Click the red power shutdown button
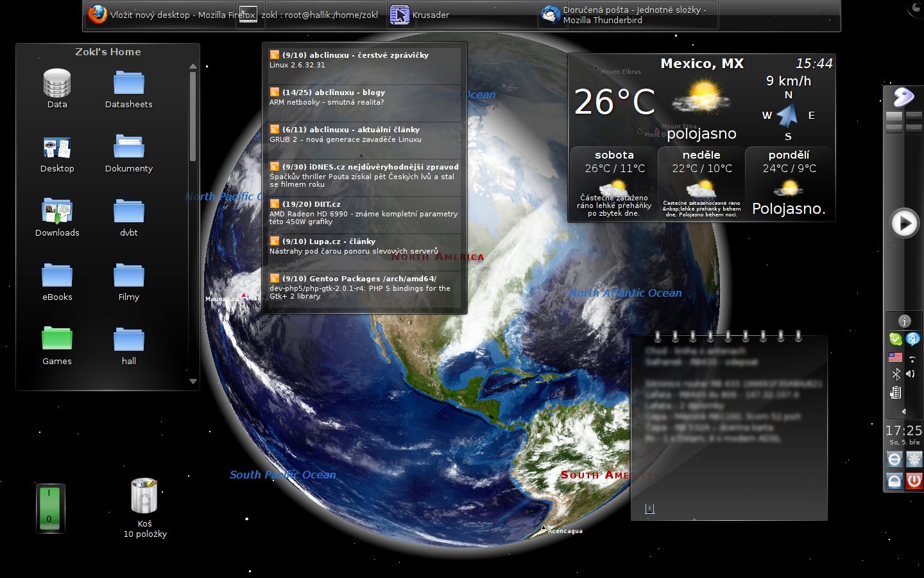The image size is (924, 578). (x=914, y=480)
